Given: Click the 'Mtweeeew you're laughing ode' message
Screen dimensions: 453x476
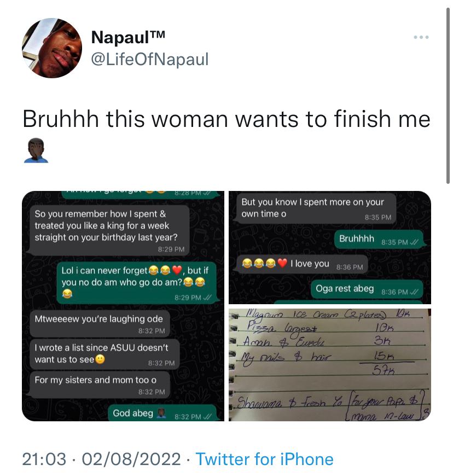Looking at the screenshot, I should coord(100,323).
